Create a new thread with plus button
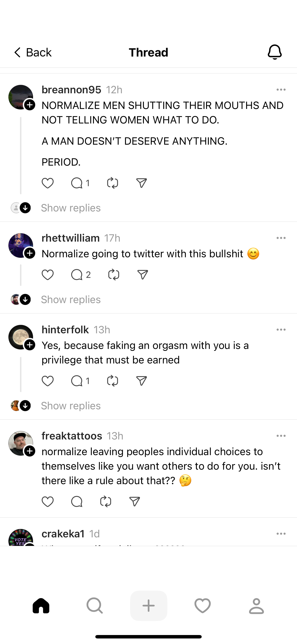The height and width of the screenshot is (644, 297). pyautogui.click(x=148, y=606)
